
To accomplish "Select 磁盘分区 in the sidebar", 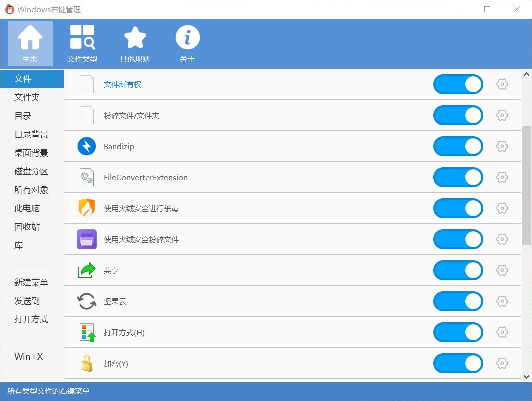I will coord(32,171).
